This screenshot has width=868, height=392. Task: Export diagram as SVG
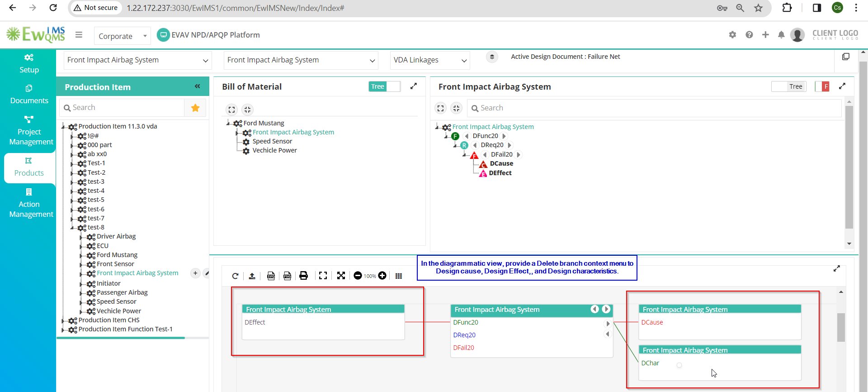(x=271, y=276)
